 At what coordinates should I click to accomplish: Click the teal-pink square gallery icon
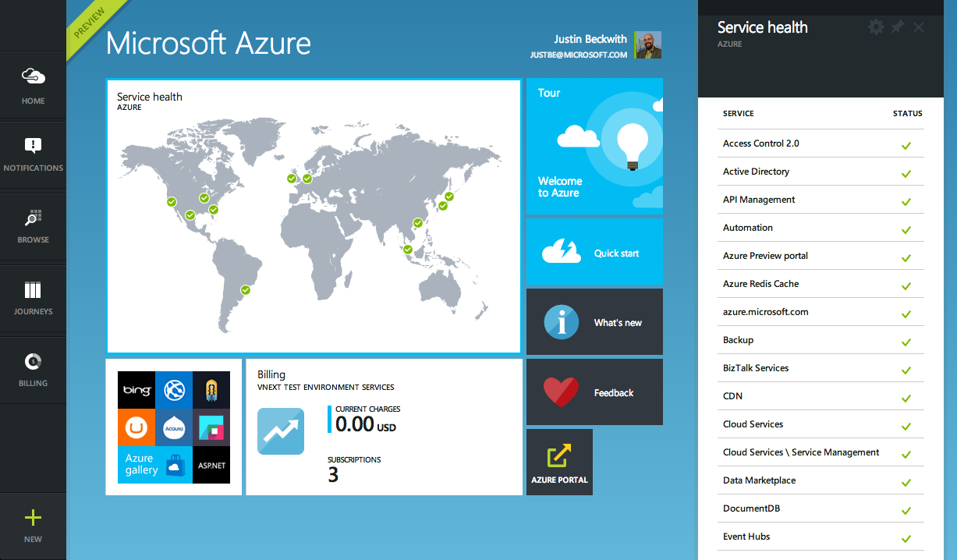pos(211,427)
